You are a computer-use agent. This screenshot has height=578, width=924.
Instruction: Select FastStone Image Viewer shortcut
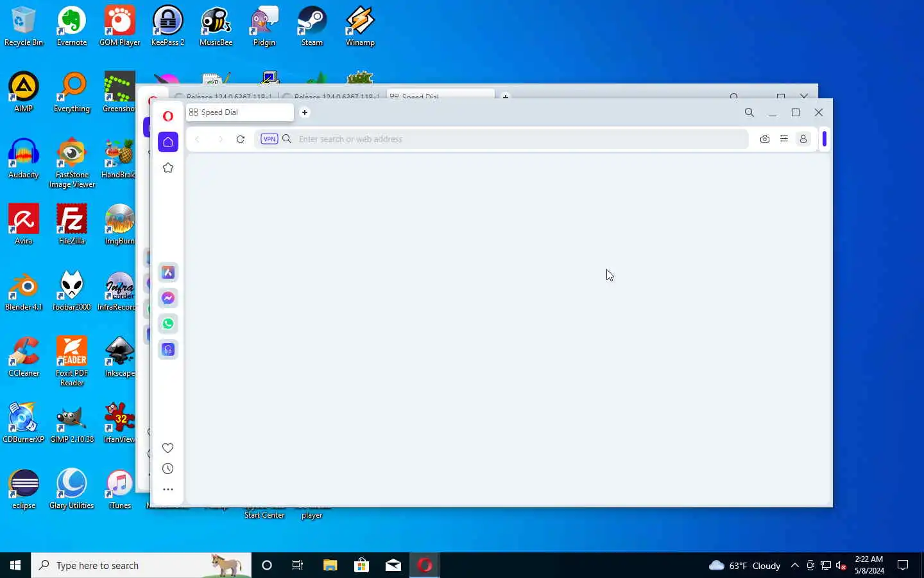[x=72, y=163]
